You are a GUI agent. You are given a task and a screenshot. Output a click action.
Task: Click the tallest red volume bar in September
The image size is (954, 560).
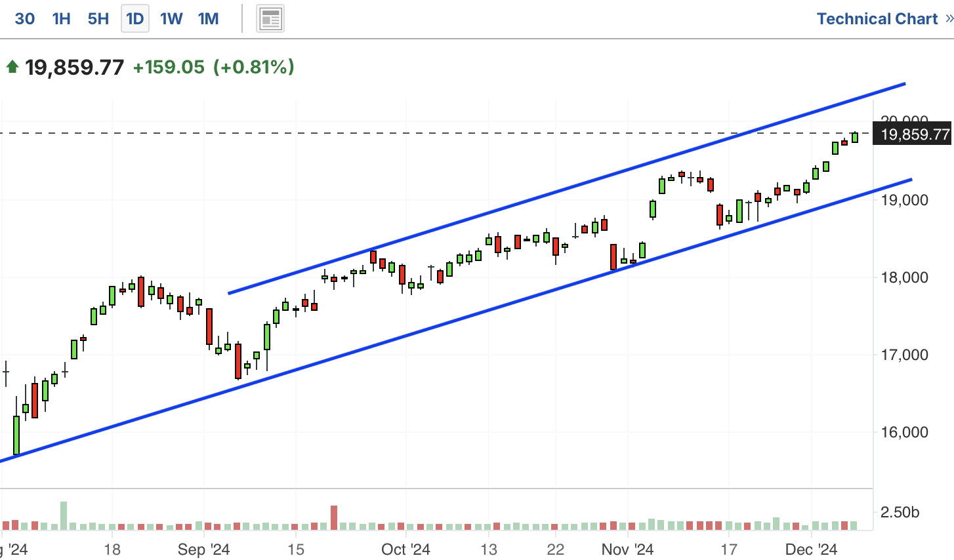pyautogui.click(x=334, y=517)
